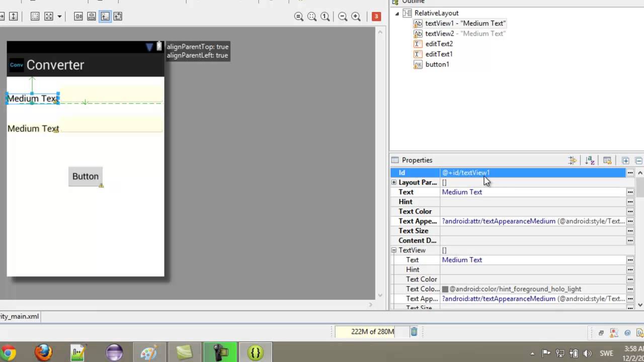Expand the Layout Params property group
The height and width of the screenshot is (362, 644).
[x=394, y=183]
